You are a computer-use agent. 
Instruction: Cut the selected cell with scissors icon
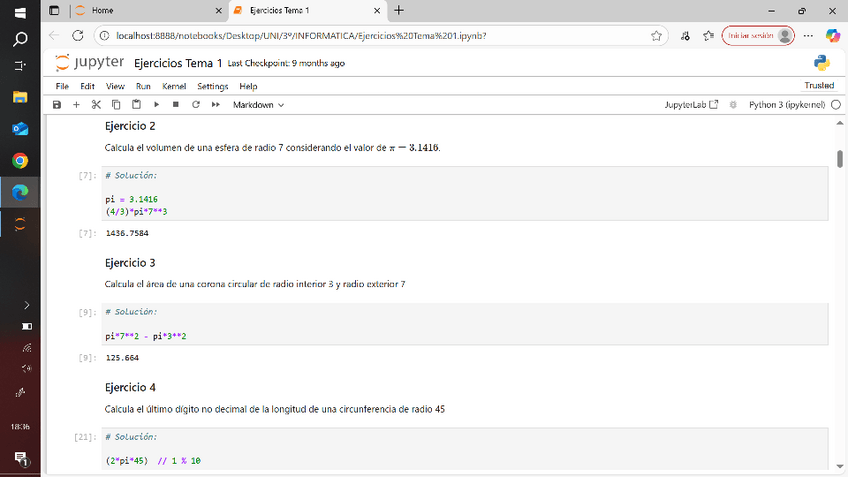click(96, 105)
